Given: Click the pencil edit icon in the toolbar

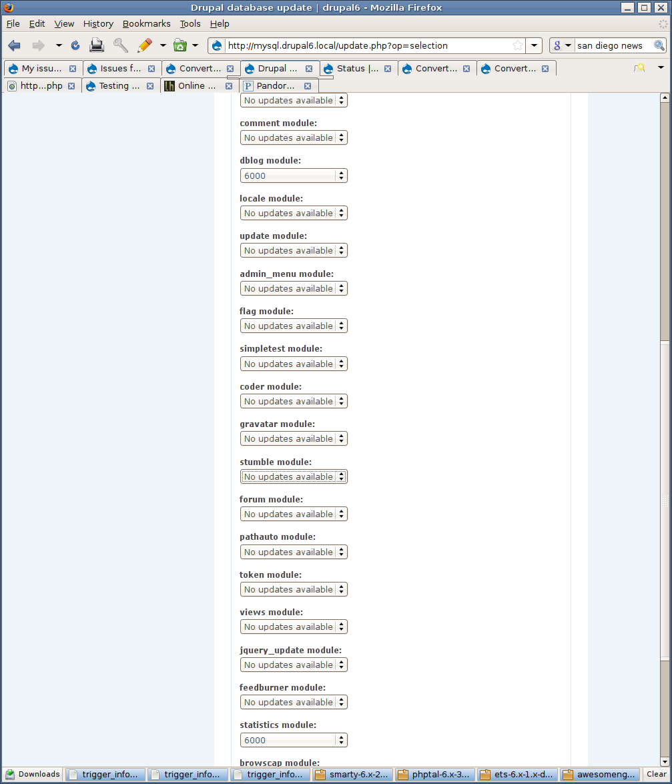Looking at the screenshot, I should point(145,45).
